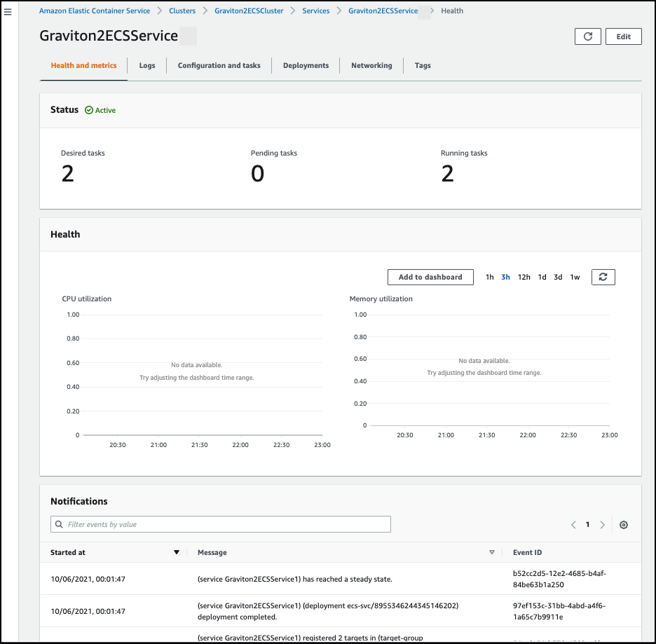Go to the Graviton2ECSCluster breadcrumb link
Screen dimensions: 656x644
[249, 11]
